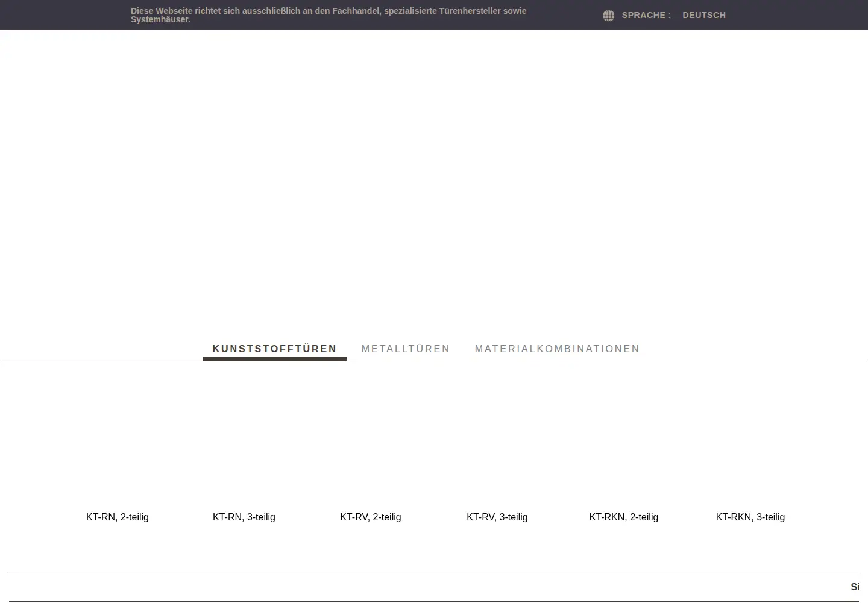868x603 pixels.
Task: Select the KUNSTSTOFFTÜREN tab
Action: [275, 349]
